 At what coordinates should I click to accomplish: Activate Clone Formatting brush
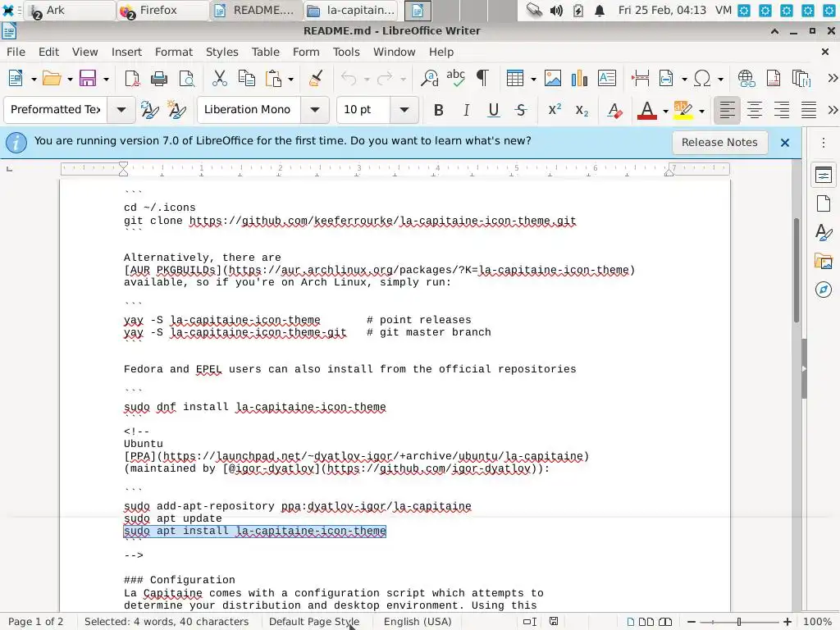click(x=316, y=78)
